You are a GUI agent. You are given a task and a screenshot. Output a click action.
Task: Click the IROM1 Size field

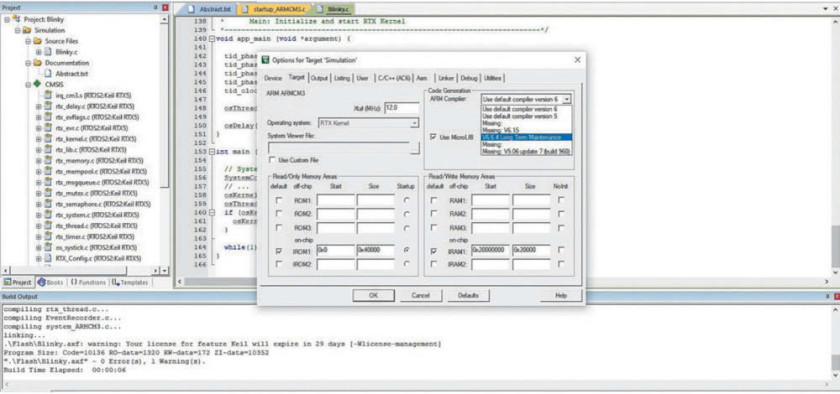[376, 250]
